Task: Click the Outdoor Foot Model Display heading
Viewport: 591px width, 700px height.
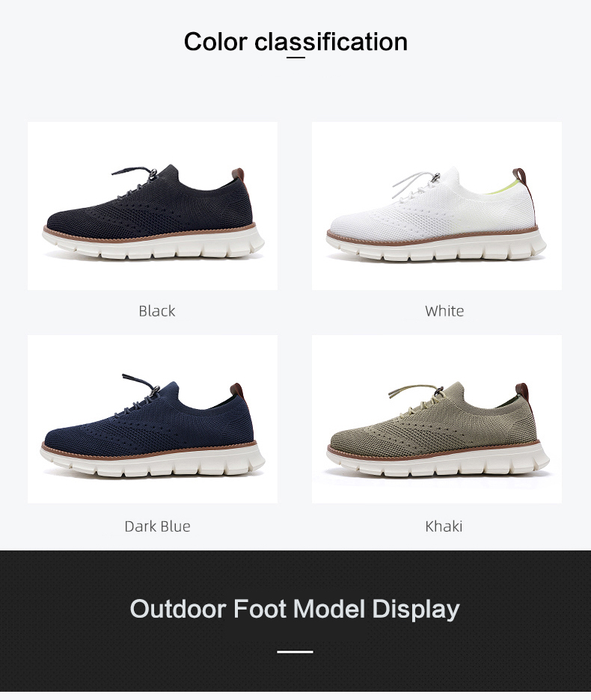Action: pyautogui.click(x=295, y=609)
